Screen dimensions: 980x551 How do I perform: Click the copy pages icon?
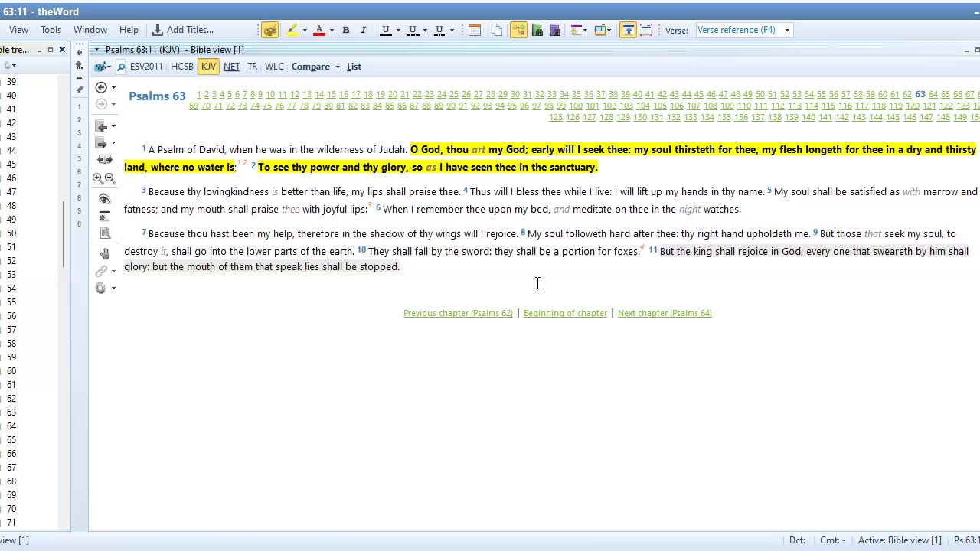tap(497, 30)
